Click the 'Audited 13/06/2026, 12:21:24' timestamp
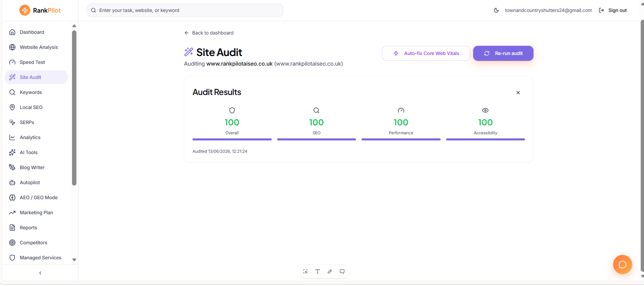This screenshot has height=286, width=644. click(220, 151)
